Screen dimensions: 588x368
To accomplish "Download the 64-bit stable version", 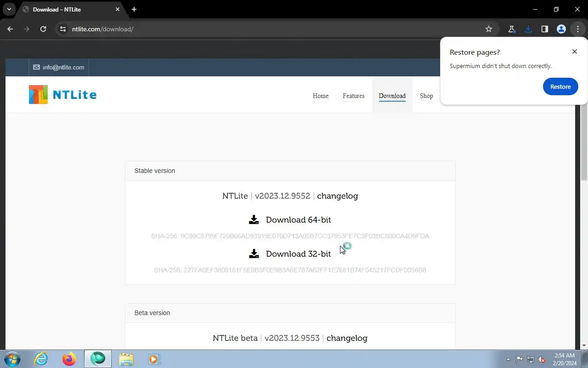I will (299, 220).
